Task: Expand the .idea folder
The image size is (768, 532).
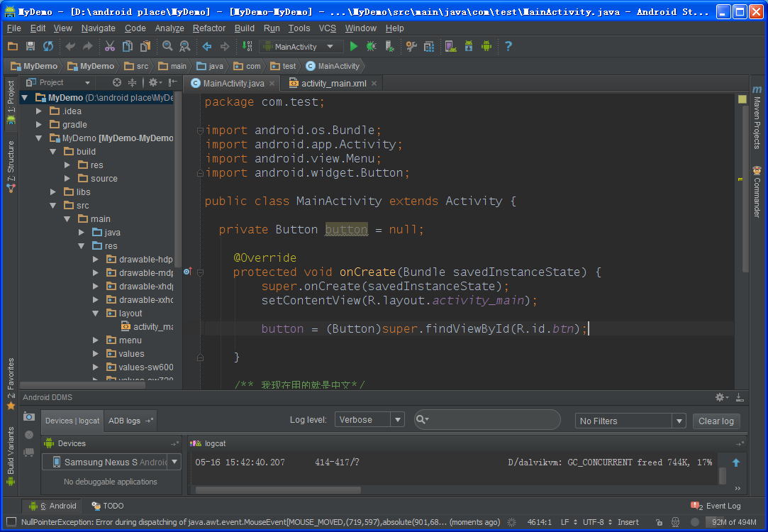Action: pos(39,111)
